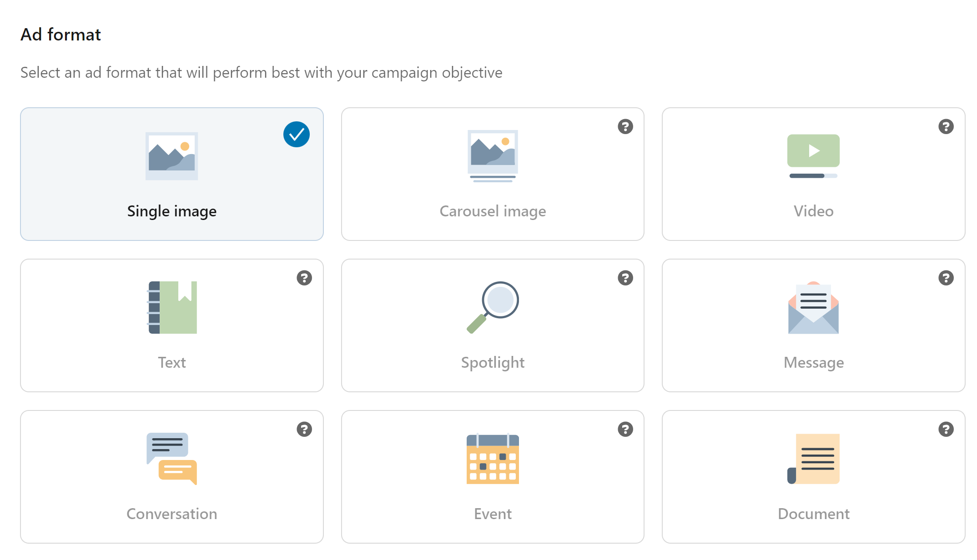Show help tooltip for Text format
The height and width of the screenshot is (560, 977).
coord(304,278)
